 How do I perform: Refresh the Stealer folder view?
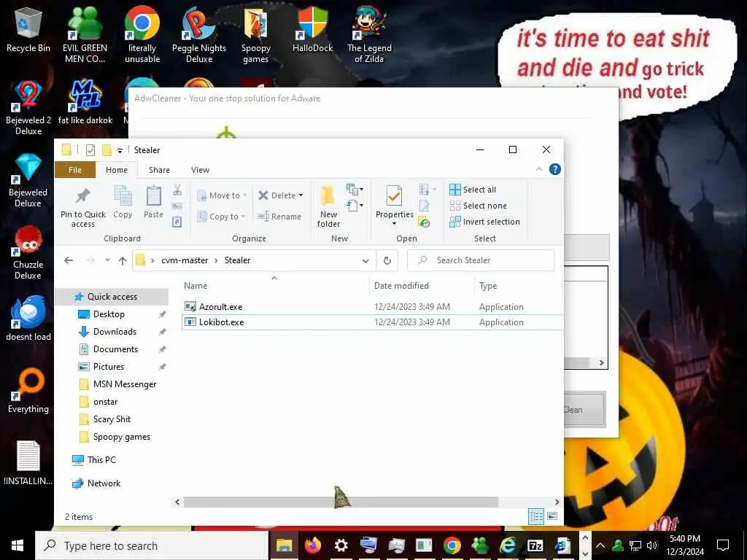tap(387, 260)
